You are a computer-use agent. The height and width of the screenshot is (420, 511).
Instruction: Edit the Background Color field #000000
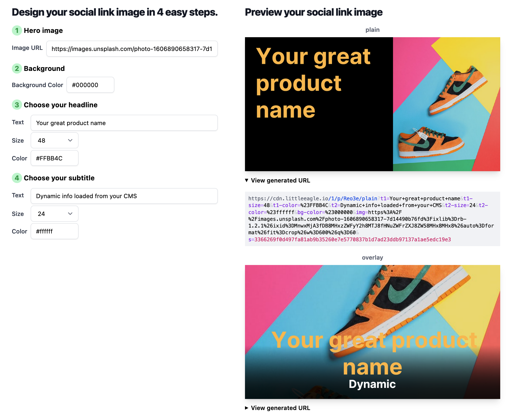click(x=90, y=85)
